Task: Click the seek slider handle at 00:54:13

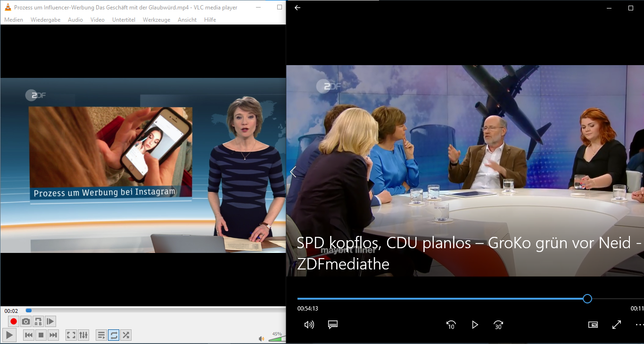Action: (587, 299)
